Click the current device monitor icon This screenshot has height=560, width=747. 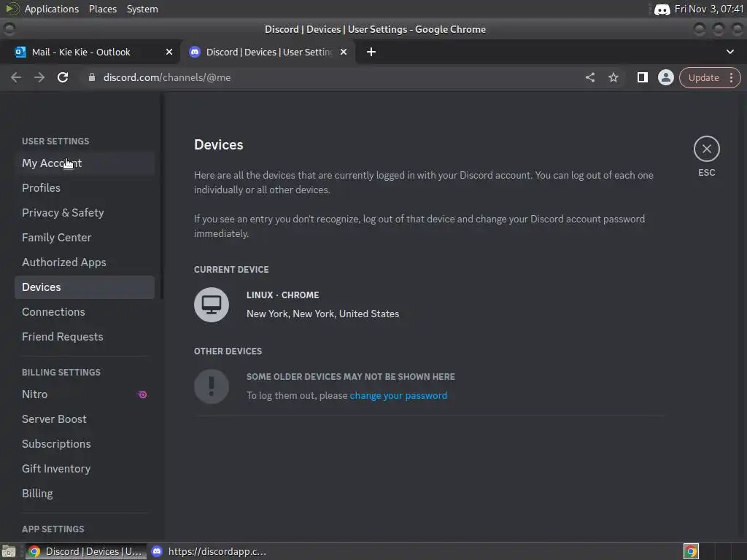coord(212,304)
